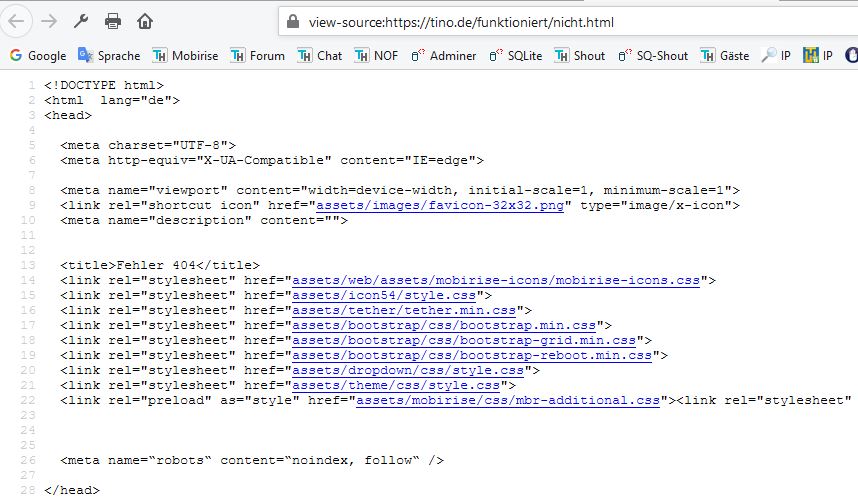This screenshot has height=501, width=858.
Task: Click the browser forward arrow button
Action: coord(49,21)
